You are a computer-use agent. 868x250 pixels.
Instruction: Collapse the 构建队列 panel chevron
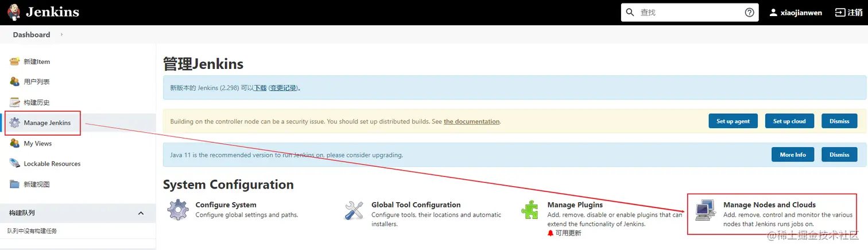pos(141,213)
